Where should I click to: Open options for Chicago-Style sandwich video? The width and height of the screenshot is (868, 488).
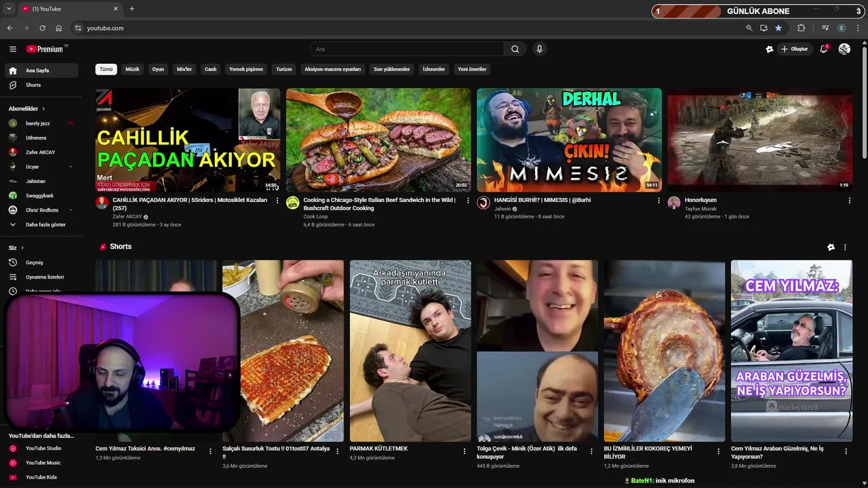[x=467, y=201]
